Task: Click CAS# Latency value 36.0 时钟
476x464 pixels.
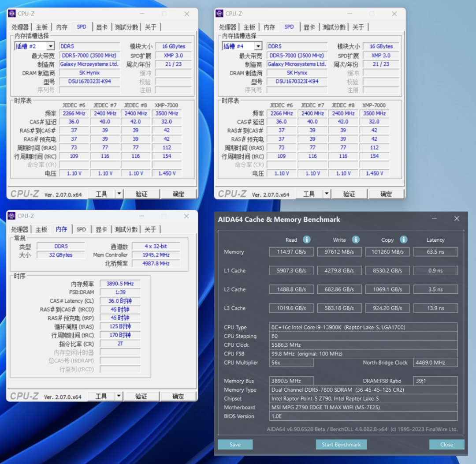Action: coord(120,301)
